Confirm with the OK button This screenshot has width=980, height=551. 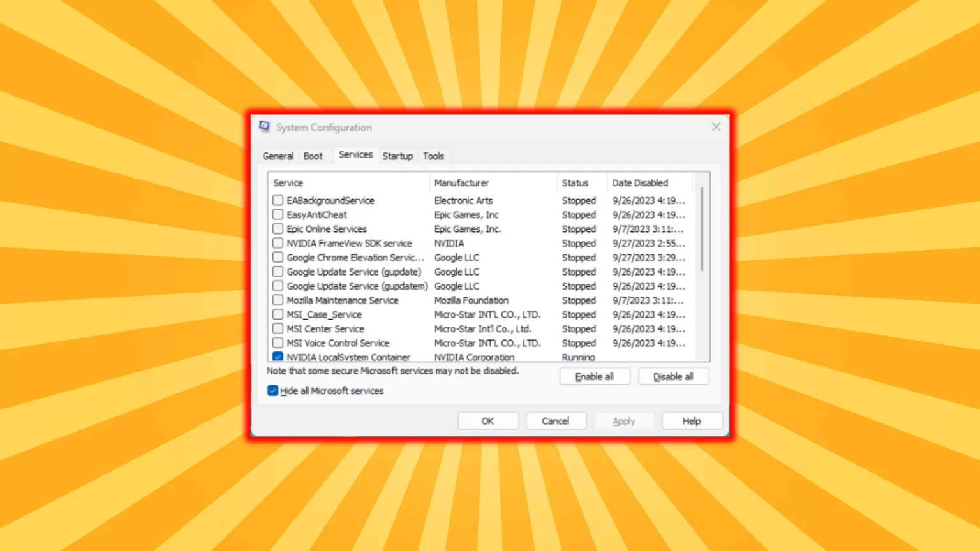[x=487, y=422]
